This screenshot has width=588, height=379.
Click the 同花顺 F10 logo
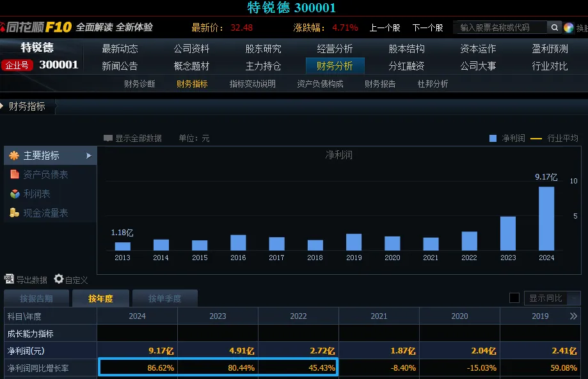click(x=36, y=27)
